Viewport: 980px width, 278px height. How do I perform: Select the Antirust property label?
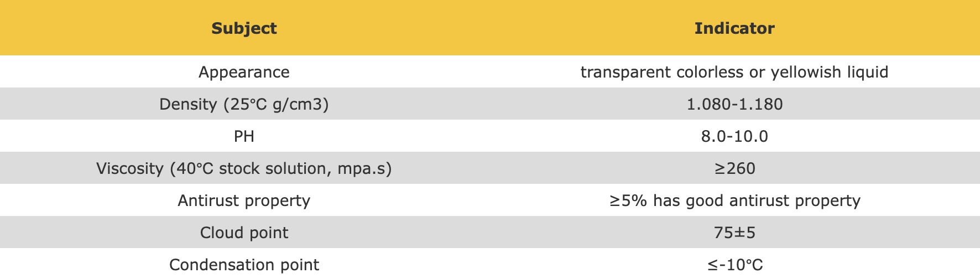click(244, 200)
